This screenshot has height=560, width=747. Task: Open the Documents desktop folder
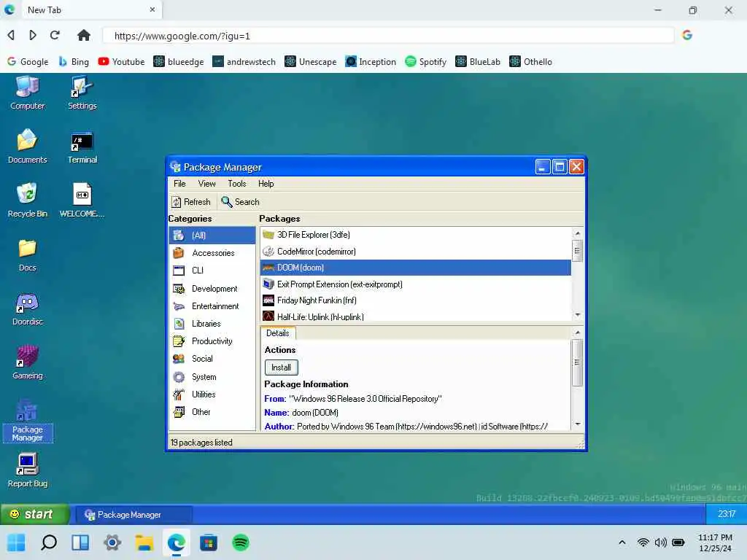tap(27, 147)
